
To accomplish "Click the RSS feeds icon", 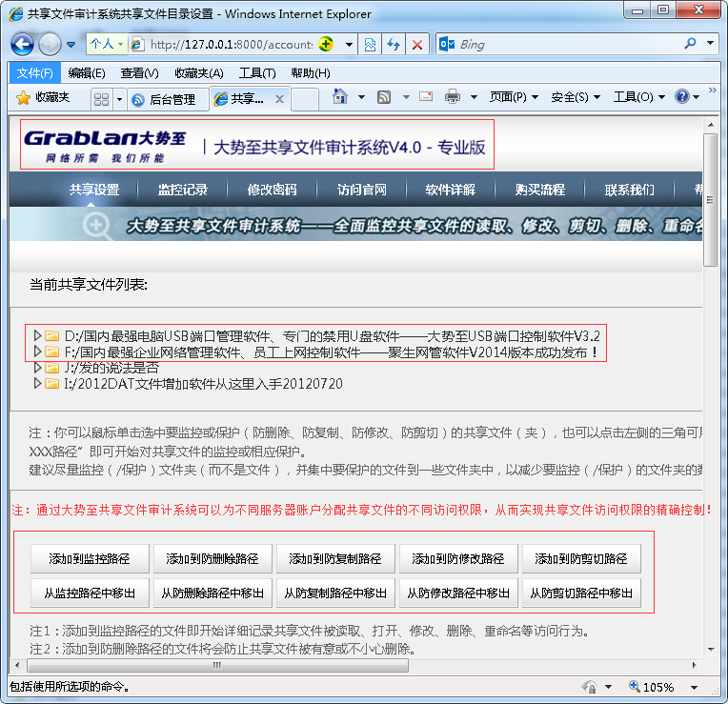I will point(384,97).
